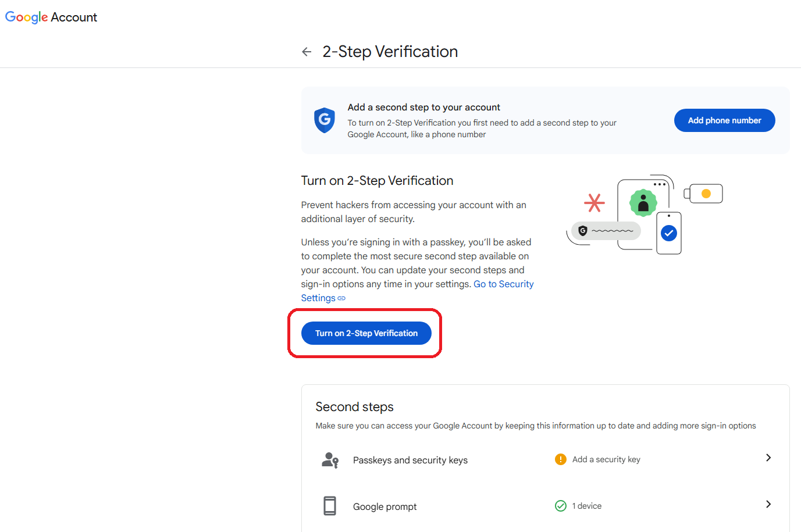Screen dimensions: 801x532
Task: Click the back arrow beside 2-Step Verification
Action: [x=307, y=52]
